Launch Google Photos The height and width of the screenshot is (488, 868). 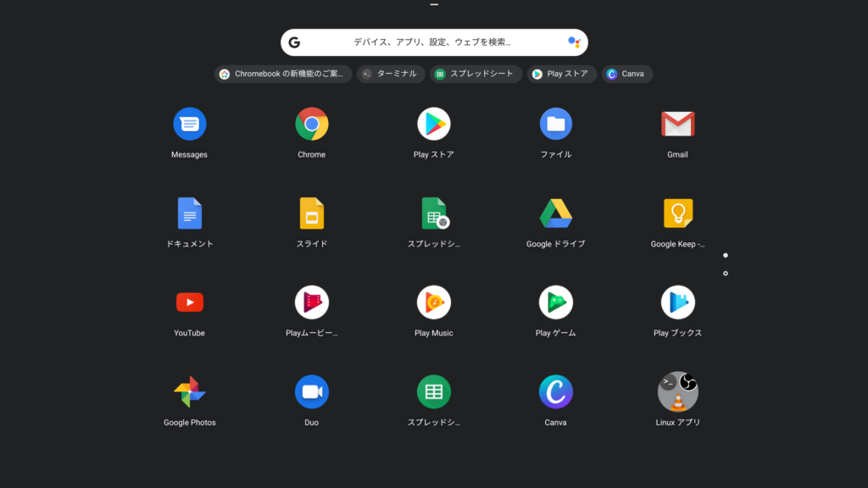(x=189, y=391)
